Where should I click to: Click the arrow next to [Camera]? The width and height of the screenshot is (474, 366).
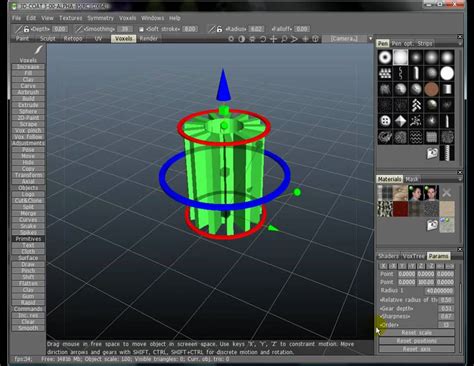tap(370, 39)
